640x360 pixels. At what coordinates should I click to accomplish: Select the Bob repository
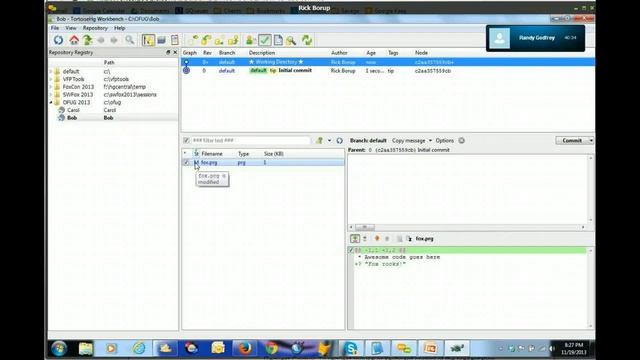coord(72,118)
